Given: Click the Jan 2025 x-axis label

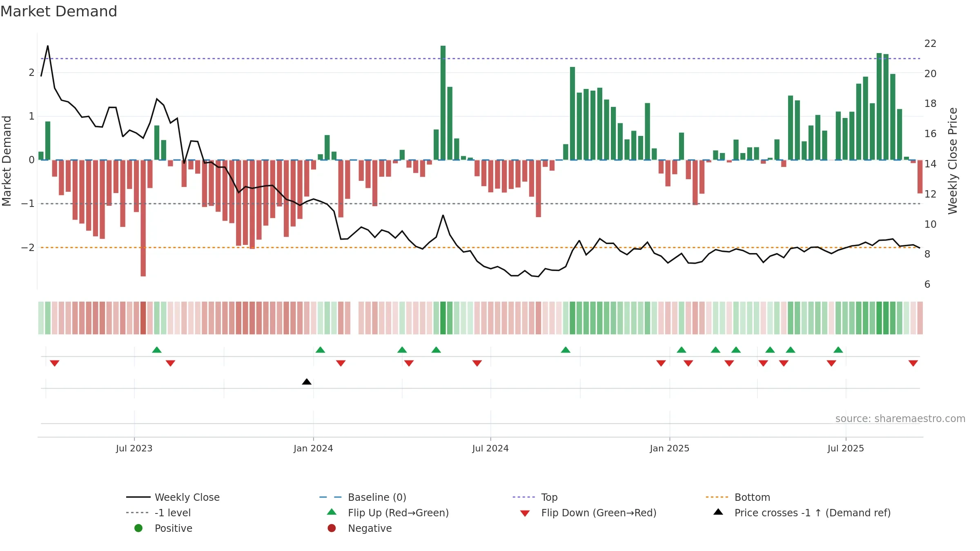Looking at the screenshot, I should point(670,449).
